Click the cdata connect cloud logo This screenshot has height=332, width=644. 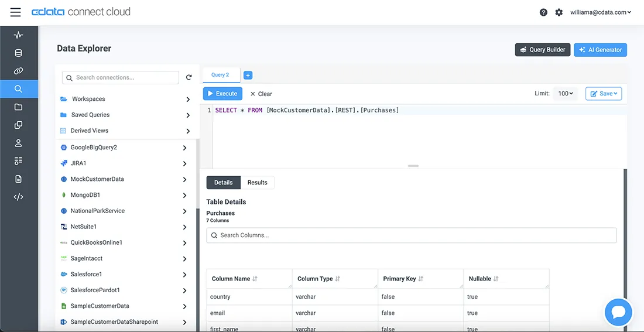(81, 12)
